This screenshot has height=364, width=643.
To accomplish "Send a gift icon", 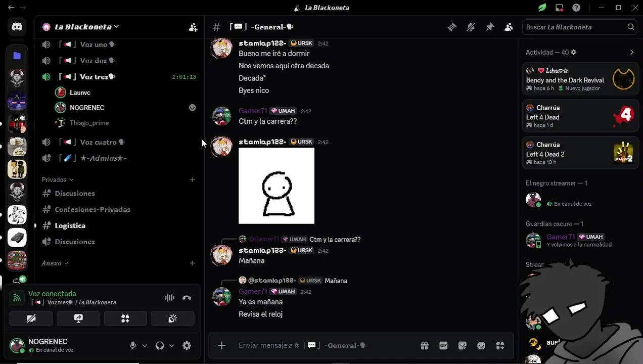I will (425, 345).
